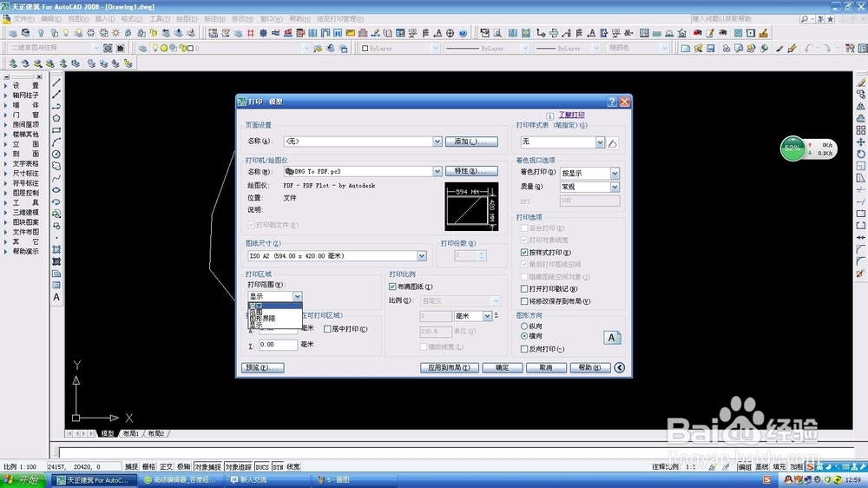Click the Hatch tool in left toolbar
This screenshot has width=868, height=488.
coord(56,250)
